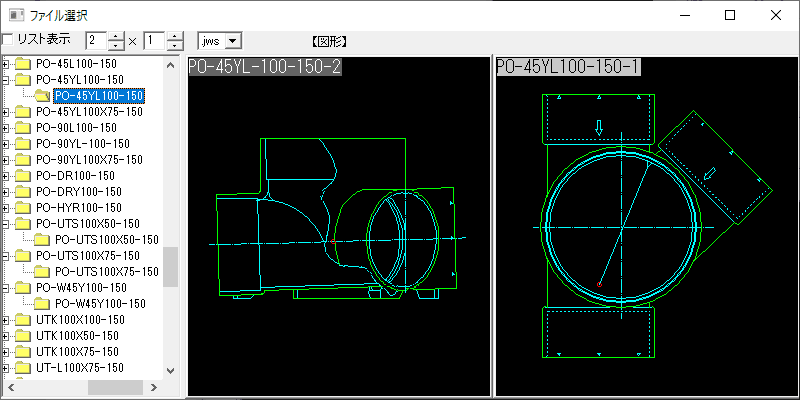
Task: Decrease the row count spinner value
Action: [x=175, y=45]
